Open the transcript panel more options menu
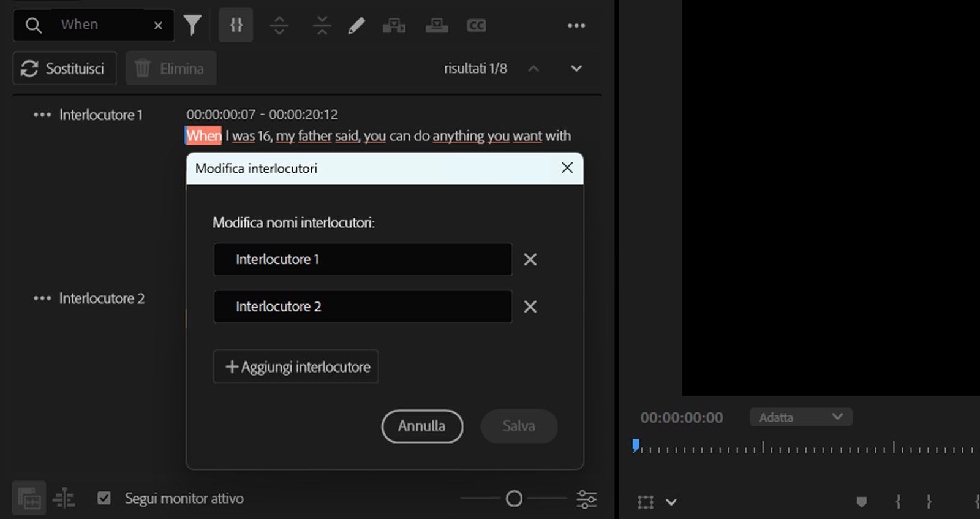 (576, 25)
